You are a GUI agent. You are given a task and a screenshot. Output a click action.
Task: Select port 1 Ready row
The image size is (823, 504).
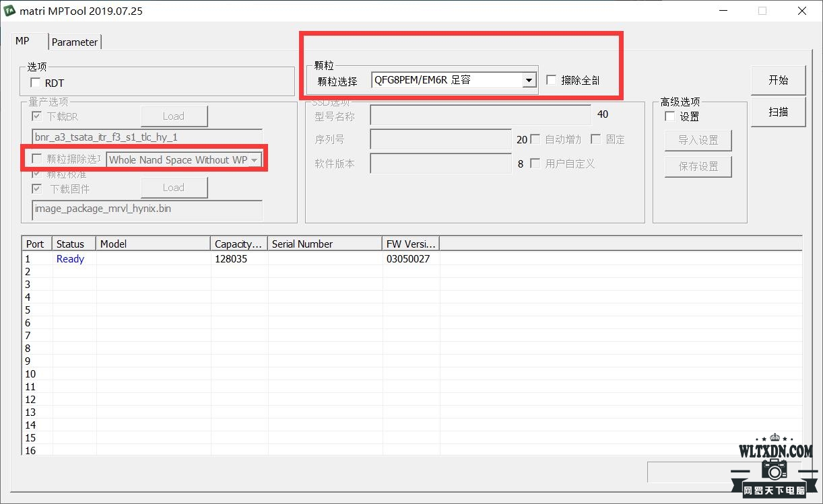(411, 259)
